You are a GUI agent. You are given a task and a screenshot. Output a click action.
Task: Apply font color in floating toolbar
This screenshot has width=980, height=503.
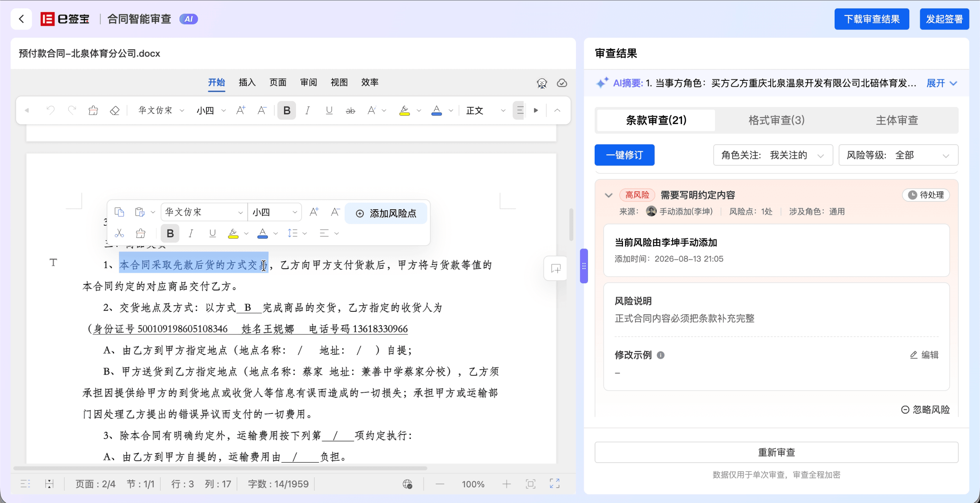tap(262, 233)
